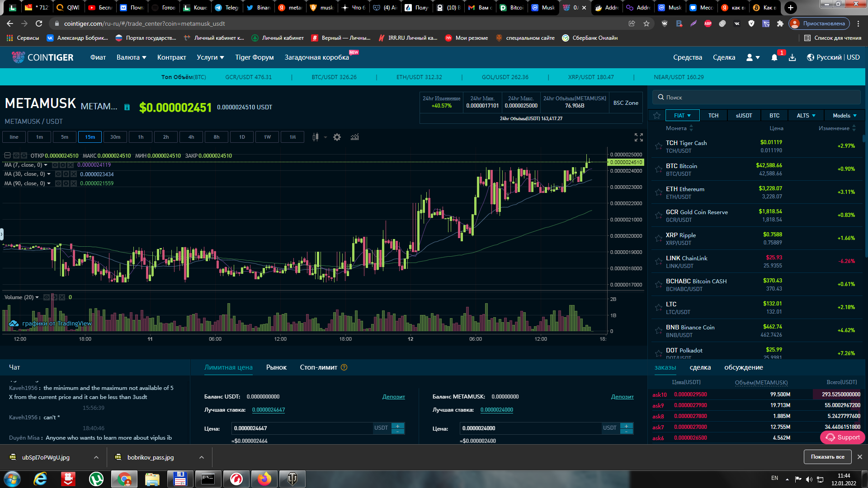Open settings for MA 90 indicator
The width and height of the screenshot is (868, 488).
coord(66,183)
